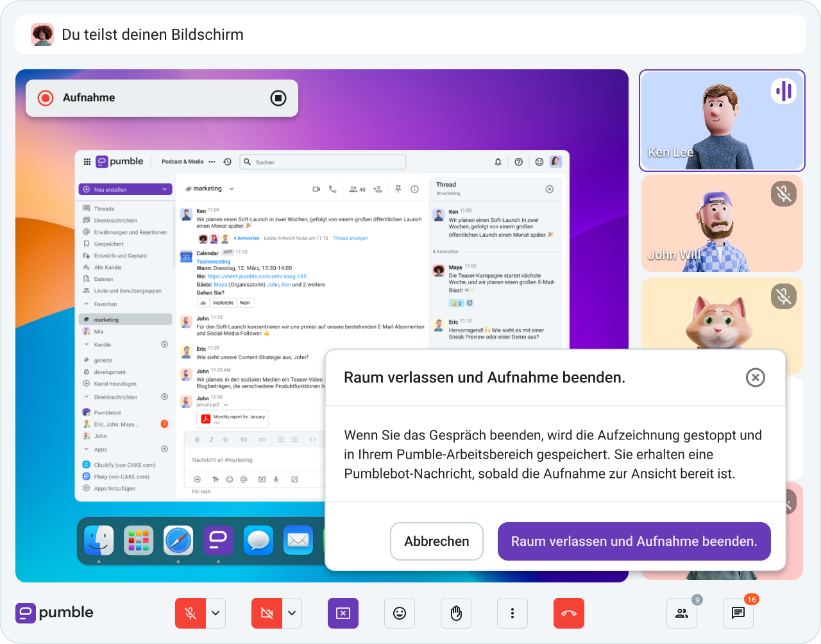The image size is (821, 644).
Task: Click the Abbrechen button
Action: pos(436,541)
